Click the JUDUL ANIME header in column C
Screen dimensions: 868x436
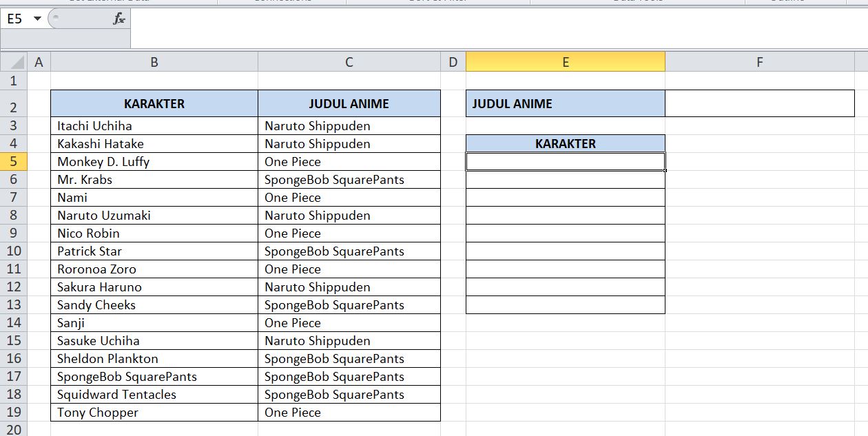click(349, 103)
